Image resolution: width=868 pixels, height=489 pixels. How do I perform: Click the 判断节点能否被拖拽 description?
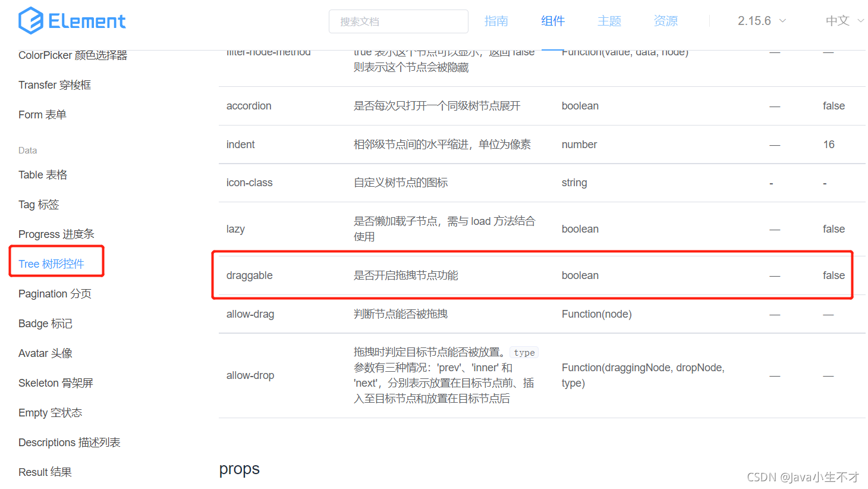point(401,314)
